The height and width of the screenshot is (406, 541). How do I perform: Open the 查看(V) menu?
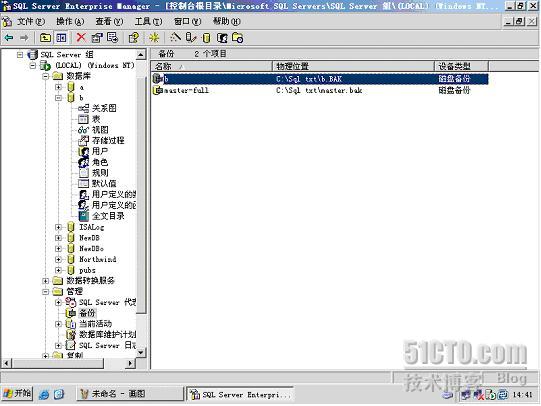point(109,21)
